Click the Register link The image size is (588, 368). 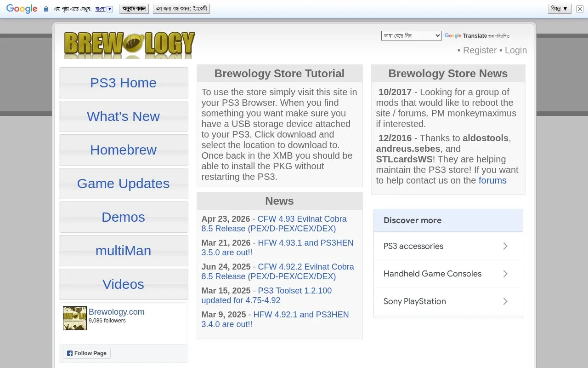coord(480,50)
